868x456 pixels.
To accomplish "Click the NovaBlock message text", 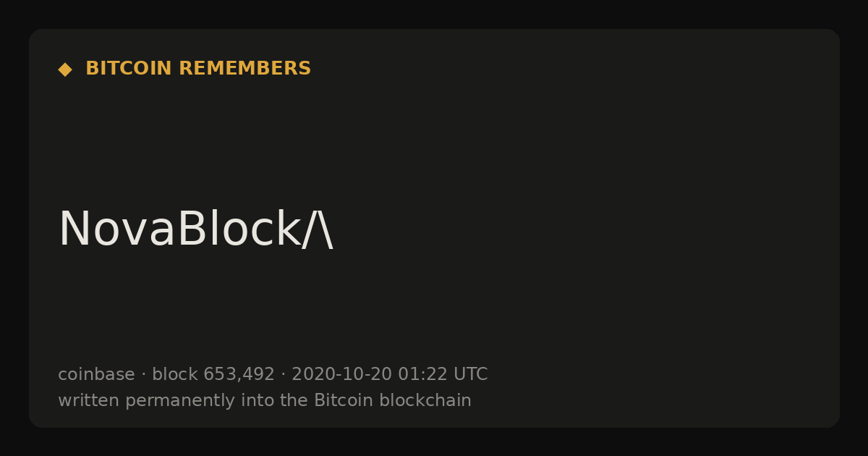I will click(196, 229).
